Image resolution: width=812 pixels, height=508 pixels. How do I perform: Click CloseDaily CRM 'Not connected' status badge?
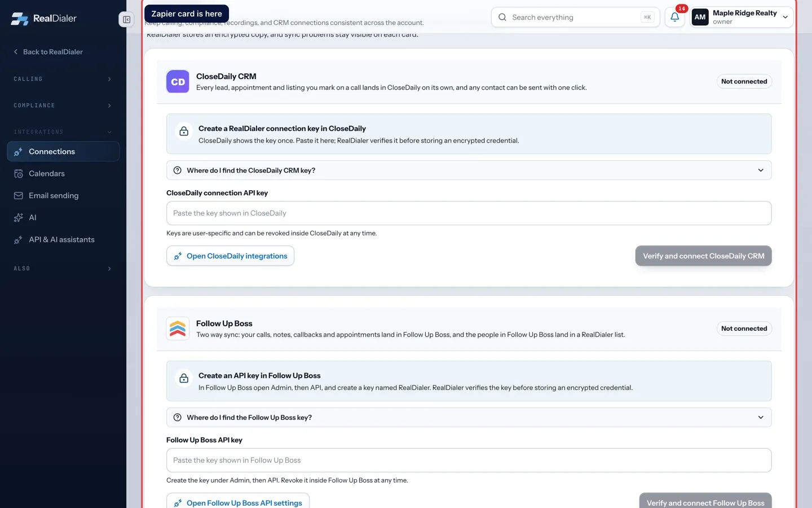point(744,81)
